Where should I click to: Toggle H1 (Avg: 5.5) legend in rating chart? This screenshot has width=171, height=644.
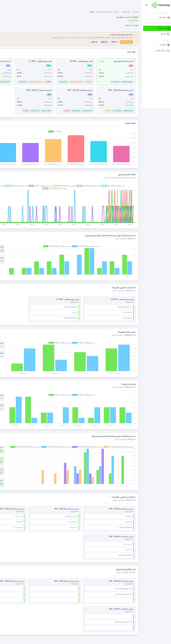86,246
